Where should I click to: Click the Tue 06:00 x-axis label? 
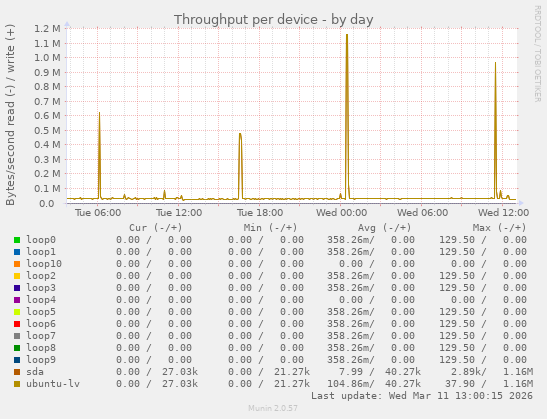pos(98,212)
